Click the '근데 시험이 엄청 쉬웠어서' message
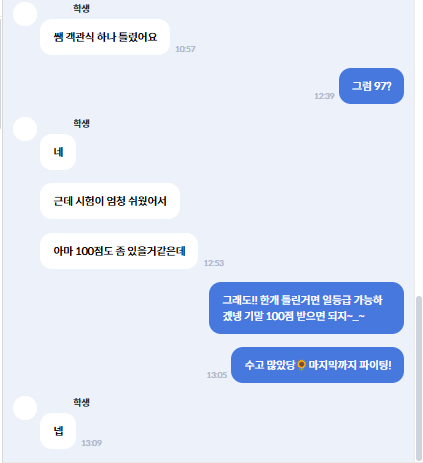The image size is (423, 463). click(x=110, y=201)
